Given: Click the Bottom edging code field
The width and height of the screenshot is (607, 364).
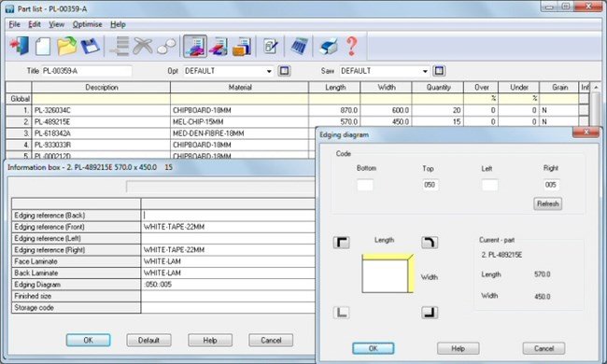Looking at the screenshot, I should coord(365,185).
